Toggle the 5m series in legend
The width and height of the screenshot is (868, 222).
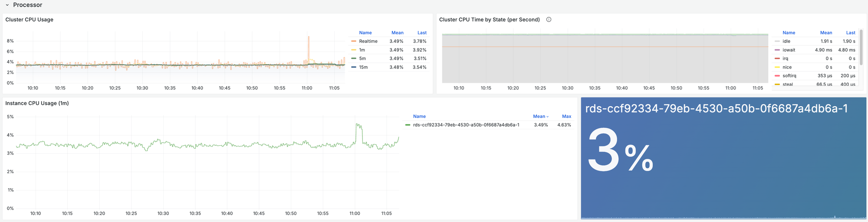[x=362, y=59]
